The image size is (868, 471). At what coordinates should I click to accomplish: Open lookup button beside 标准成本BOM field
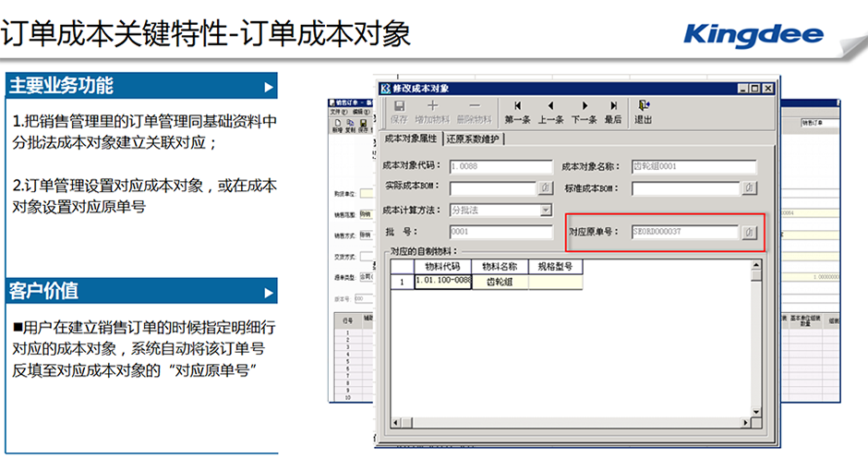point(749,188)
